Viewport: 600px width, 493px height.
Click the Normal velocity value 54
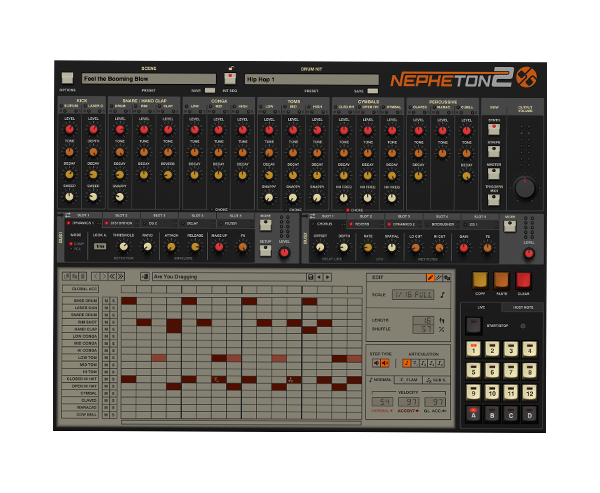(382, 402)
